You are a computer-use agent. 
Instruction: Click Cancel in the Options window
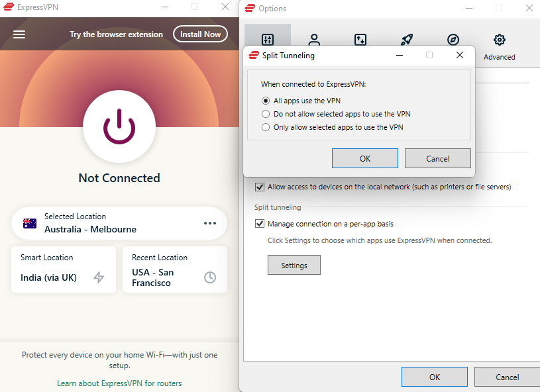coord(508,377)
